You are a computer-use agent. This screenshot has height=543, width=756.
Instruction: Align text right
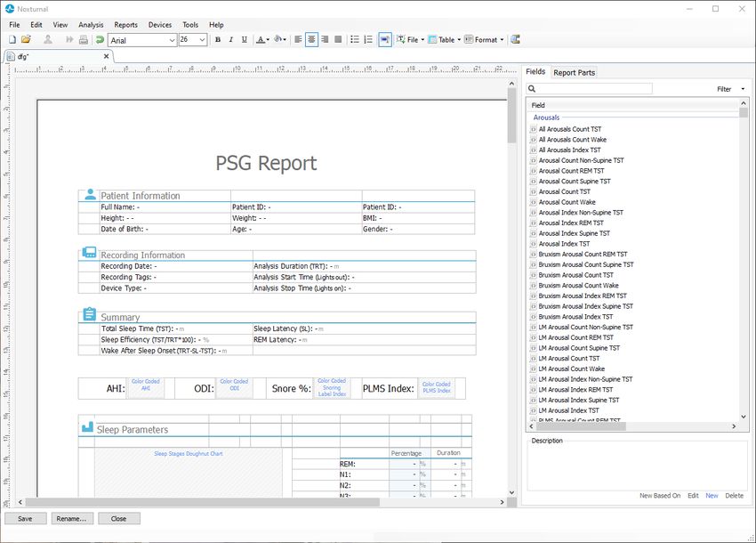[325, 39]
